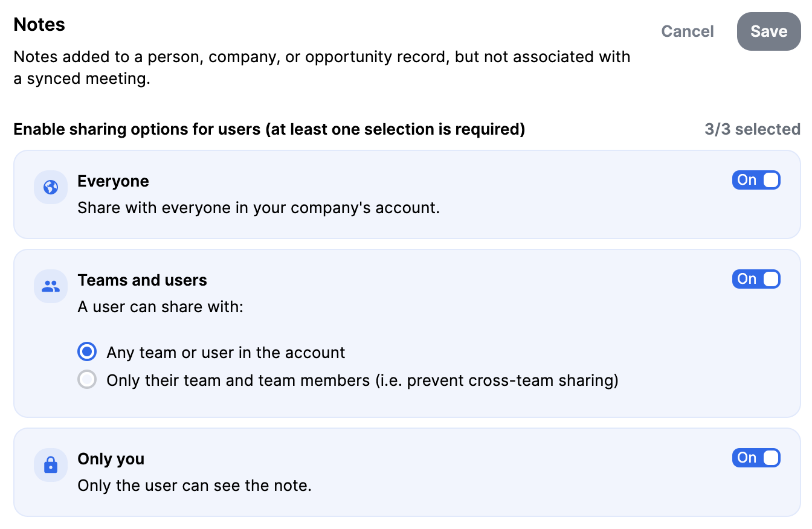Screen dimensions: 812x529
Task: Click the globe icon beside Everyone
Action: tap(51, 187)
